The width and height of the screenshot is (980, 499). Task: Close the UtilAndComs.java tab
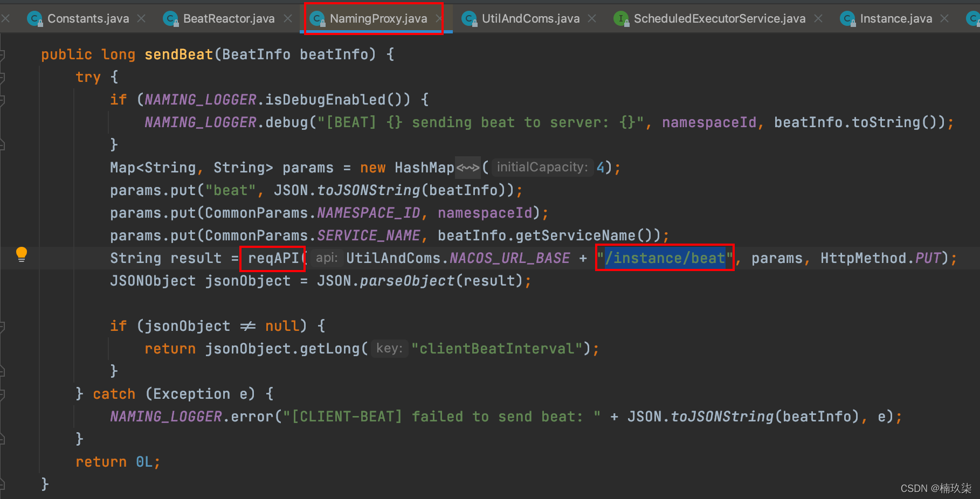[x=592, y=18]
